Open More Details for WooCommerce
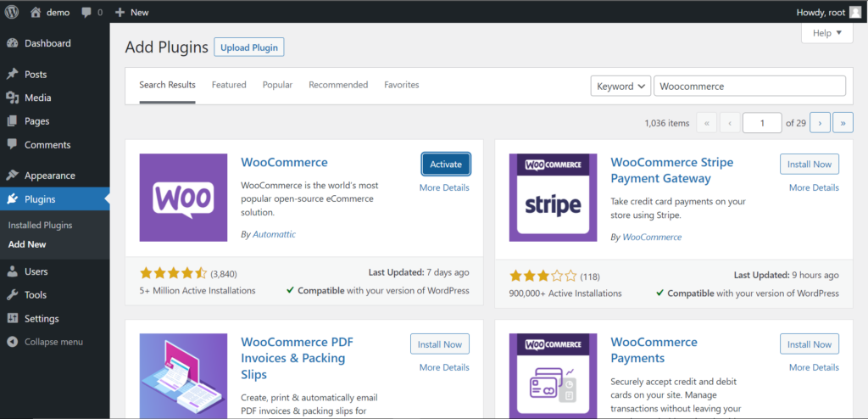 click(444, 188)
